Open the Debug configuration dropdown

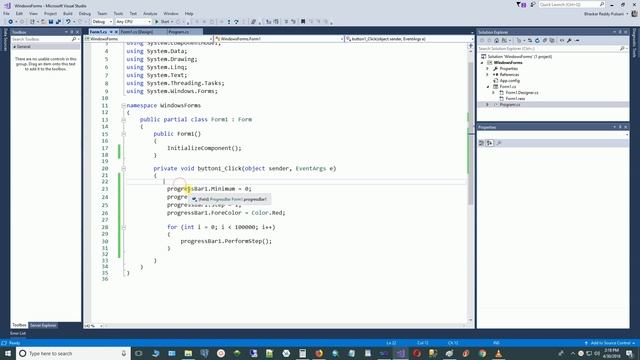point(102,22)
